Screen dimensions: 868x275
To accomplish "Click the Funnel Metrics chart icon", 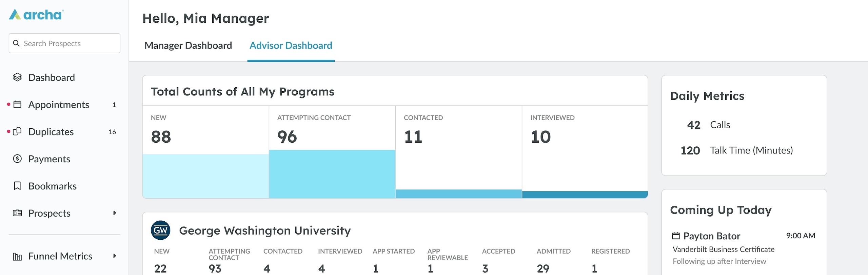I will click(x=17, y=256).
